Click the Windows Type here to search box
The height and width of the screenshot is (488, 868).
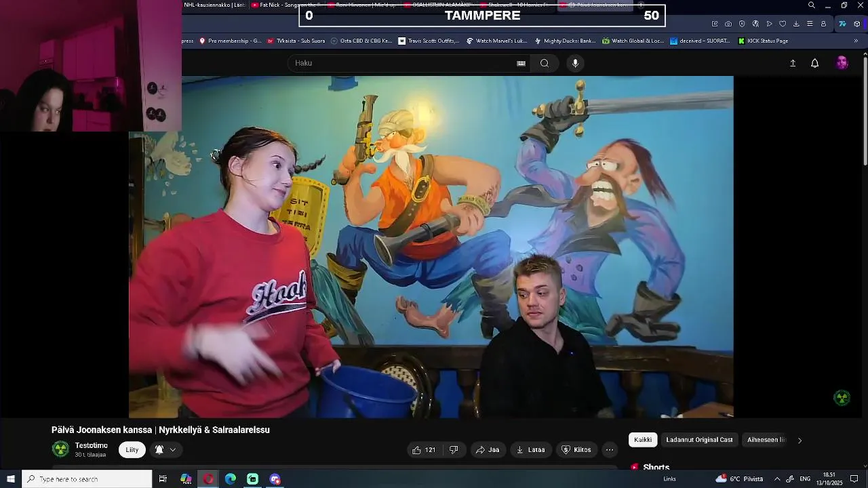[x=87, y=479]
